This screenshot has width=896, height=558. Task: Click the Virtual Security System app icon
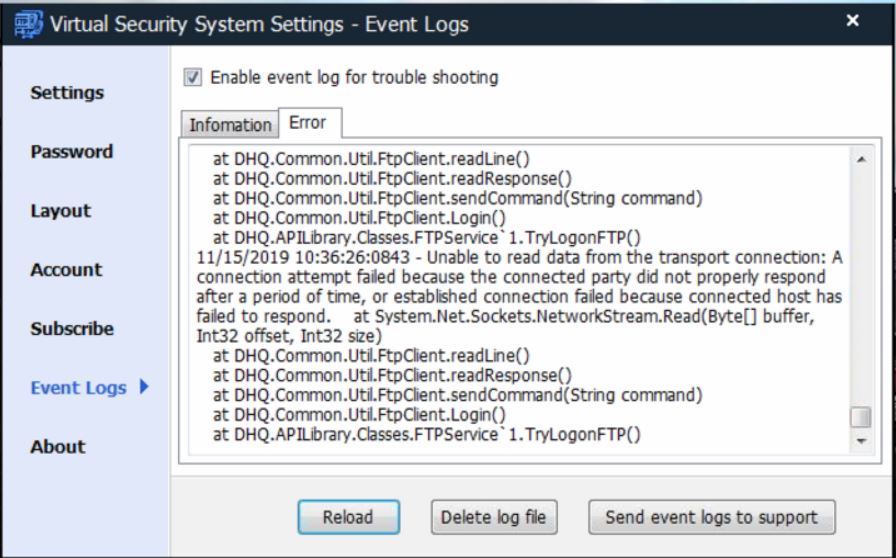click(x=29, y=23)
